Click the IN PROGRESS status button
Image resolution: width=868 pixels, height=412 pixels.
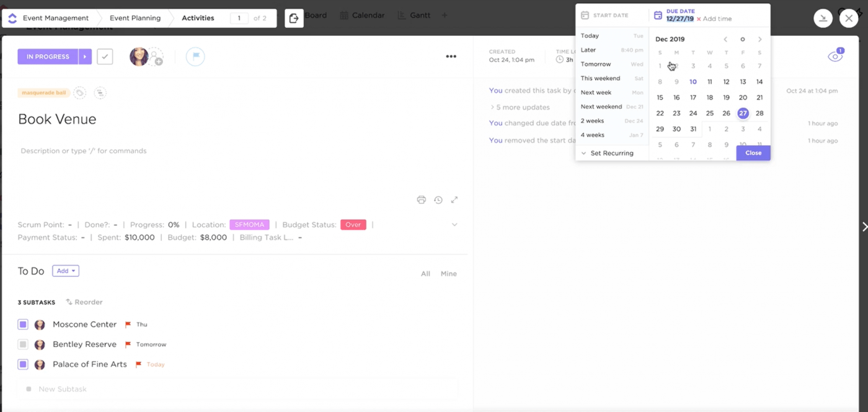click(x=48, y=57)
